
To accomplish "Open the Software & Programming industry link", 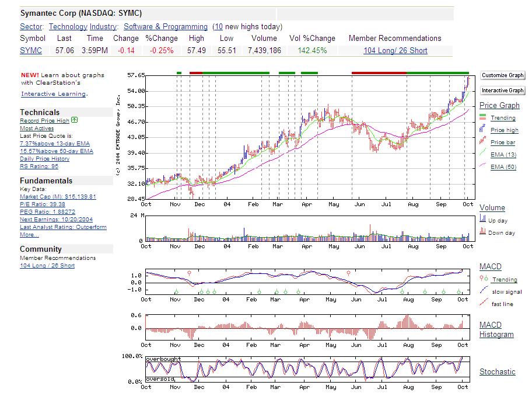I will point(166,27).
